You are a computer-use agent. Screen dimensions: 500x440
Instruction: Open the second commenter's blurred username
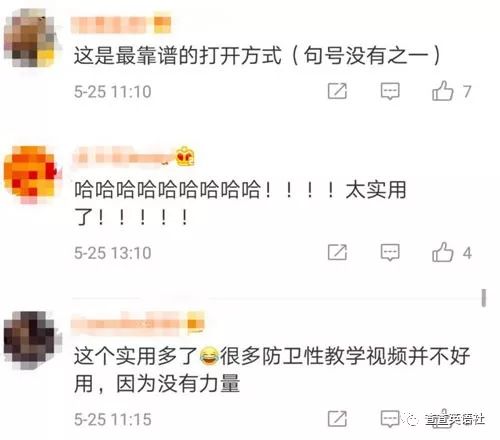pyautogui.click(x=123, y=156)
